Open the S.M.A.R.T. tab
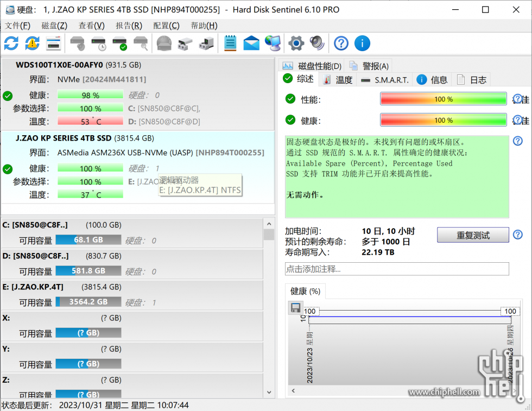The image size is (532, 411). (385, 80)
